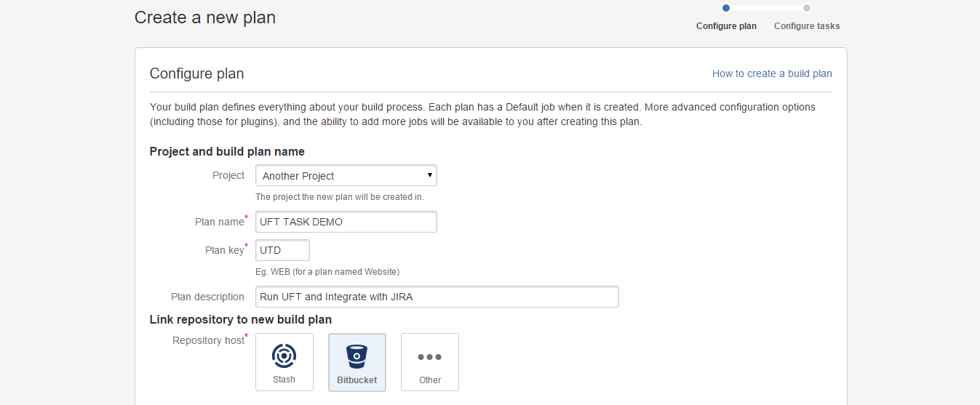Click into the Plan key field UTD
The width and height of the screenshot is (980, 405).
[282, 250]
